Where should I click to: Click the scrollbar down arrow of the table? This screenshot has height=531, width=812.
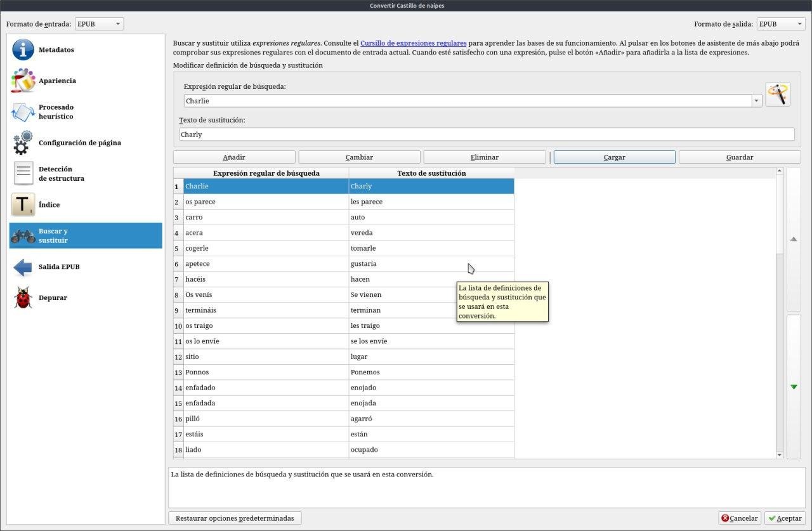pos(780,455)
